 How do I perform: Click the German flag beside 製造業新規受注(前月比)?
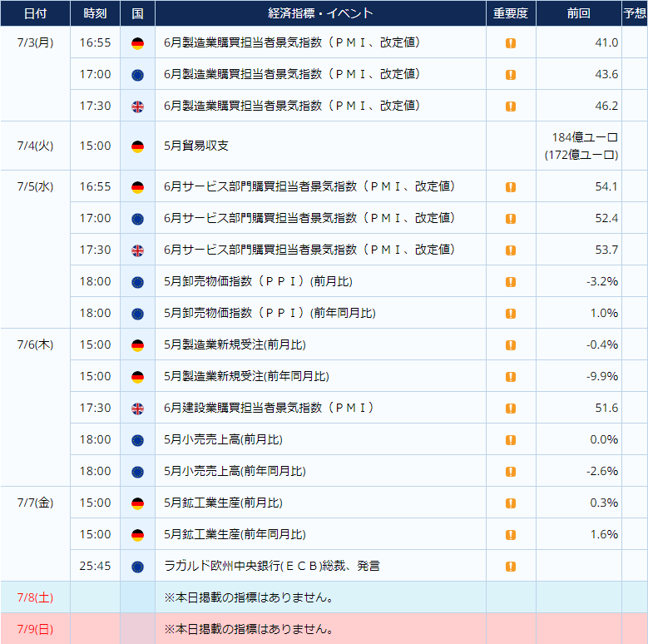click(x=137, y=345)
